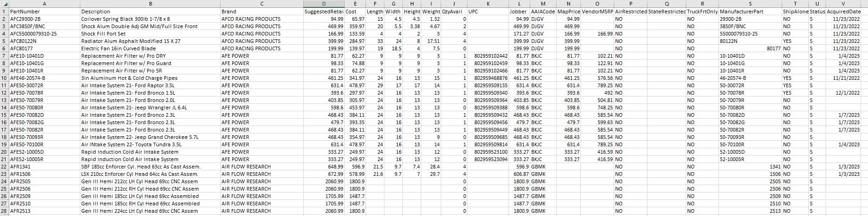This screenshot has height=216, width=868.
Task: Click the SuggestedRetail header cell
Action: [324, 12]
